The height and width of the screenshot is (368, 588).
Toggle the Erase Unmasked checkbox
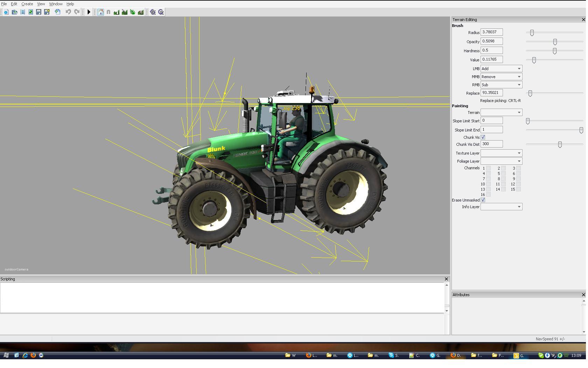tap(483, 200)
